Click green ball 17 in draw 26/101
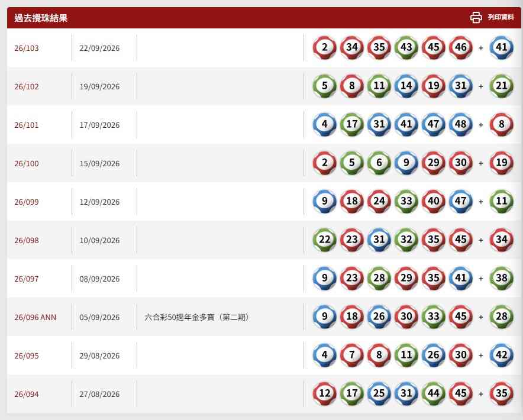Screen dimensions: 523x420 (x=351, y=124)
